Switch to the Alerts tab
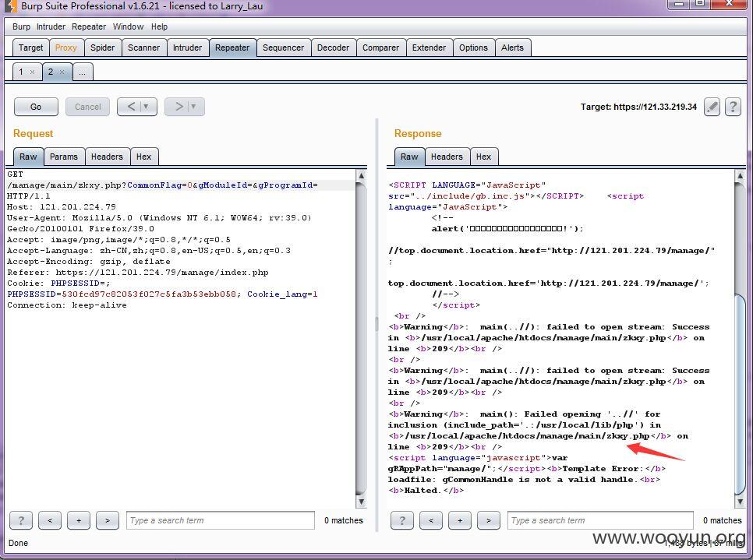The image size is (753, 560). 512,48
